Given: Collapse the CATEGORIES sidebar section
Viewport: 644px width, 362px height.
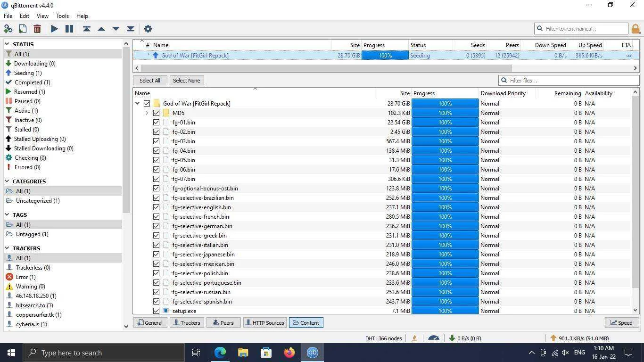Looking at the screenshot, I should coord(7,181).
